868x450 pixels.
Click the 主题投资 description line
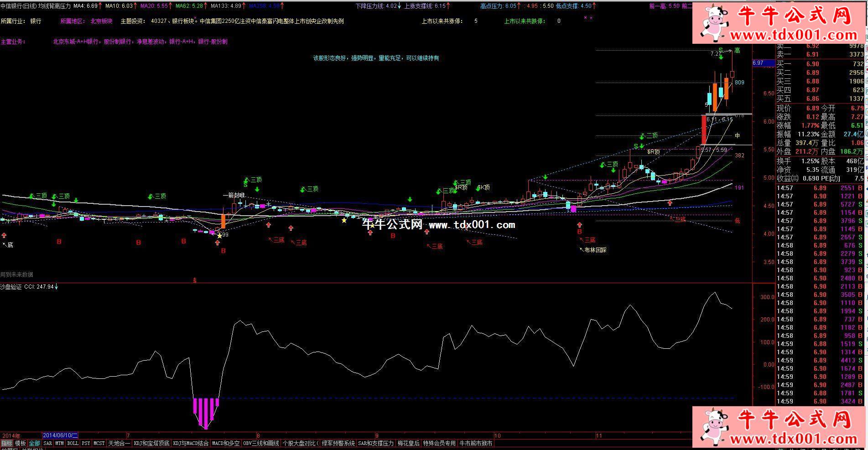[232, 21]
